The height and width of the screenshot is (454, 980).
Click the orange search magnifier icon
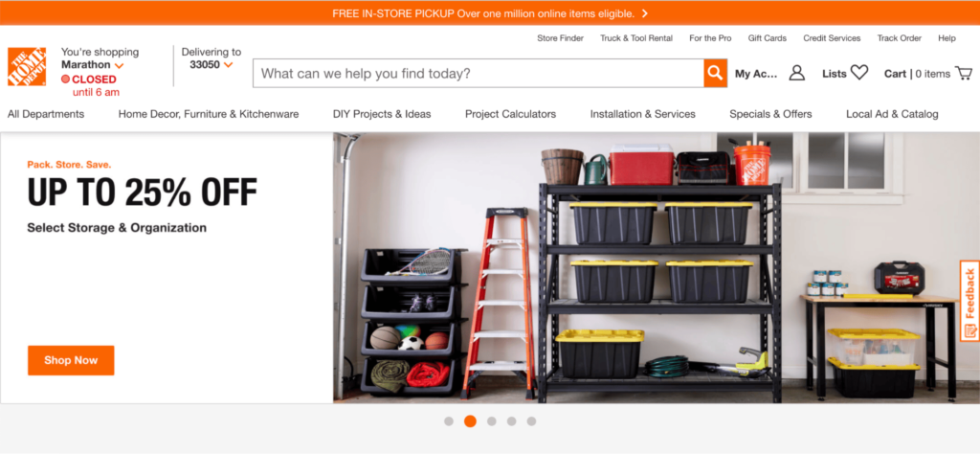coord(715,74)
